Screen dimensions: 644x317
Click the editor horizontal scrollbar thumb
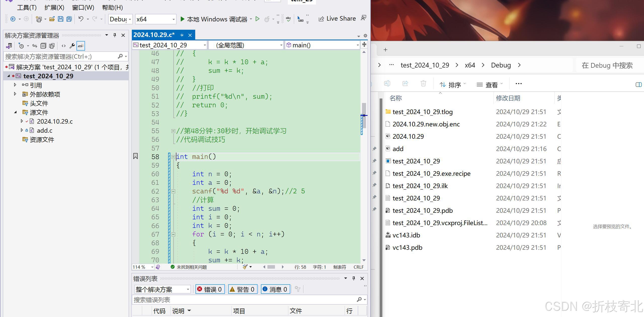271,267
